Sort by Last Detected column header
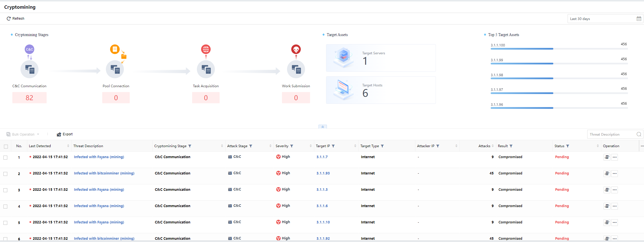The width and height of the screenshot is (644, 242). click(40, 146)
